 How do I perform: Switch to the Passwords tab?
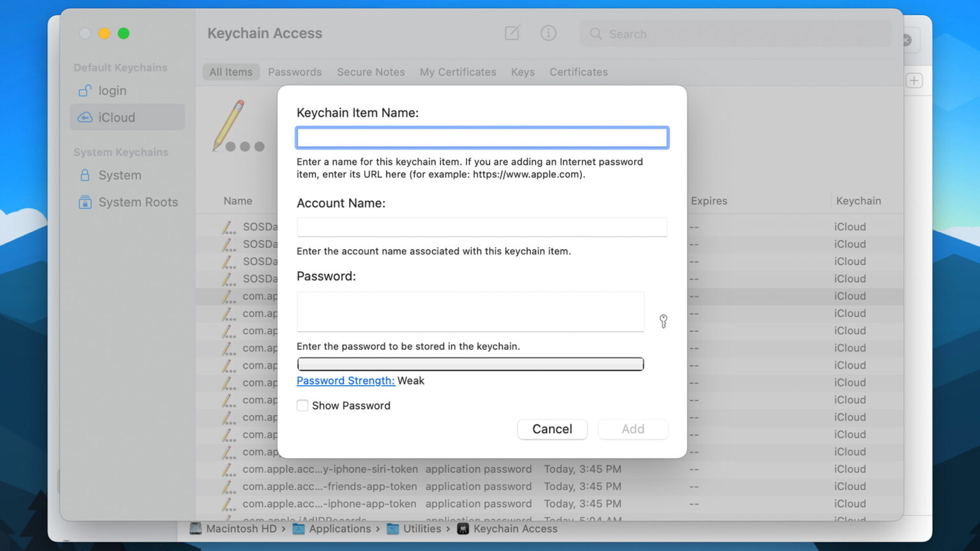(x=295, y=72)
